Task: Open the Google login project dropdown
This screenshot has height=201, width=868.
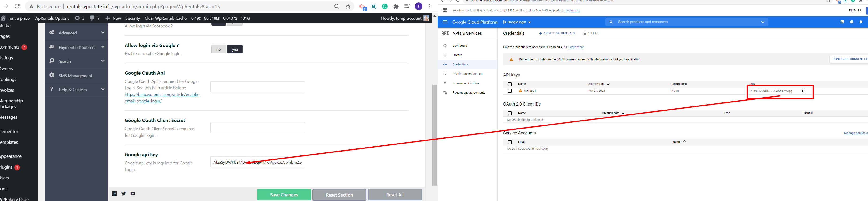Action: 517,22
